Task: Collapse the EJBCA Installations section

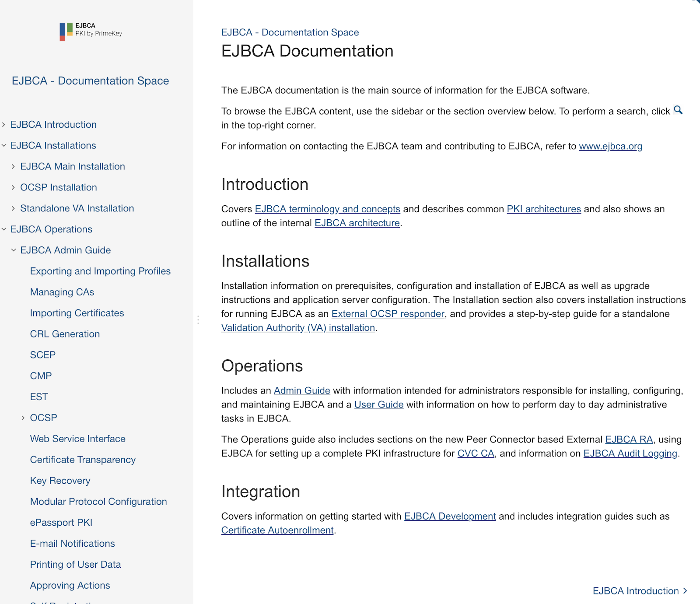Action: click(x=4, y=145)
